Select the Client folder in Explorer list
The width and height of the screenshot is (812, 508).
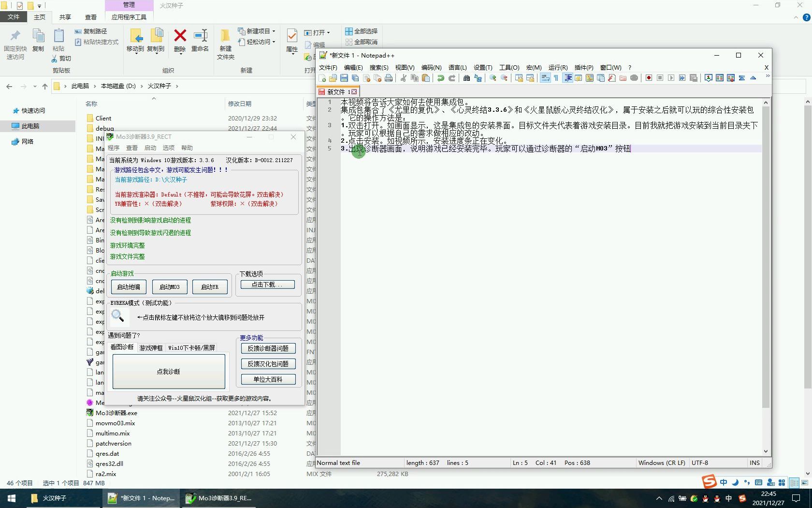[103, 118]
